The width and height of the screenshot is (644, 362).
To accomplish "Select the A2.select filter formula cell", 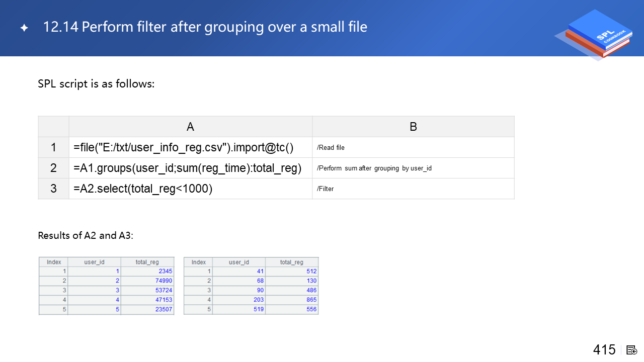I will [x=143, y=189].
